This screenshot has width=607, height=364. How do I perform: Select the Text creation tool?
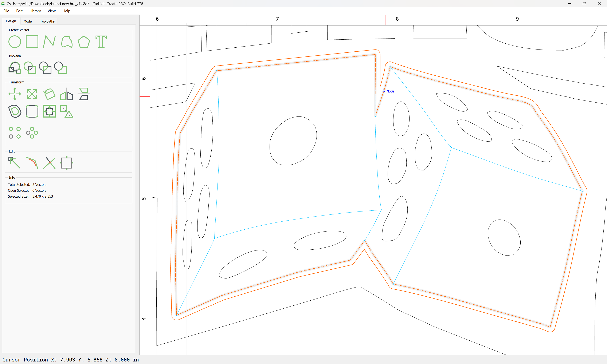[x=101, y=42]
